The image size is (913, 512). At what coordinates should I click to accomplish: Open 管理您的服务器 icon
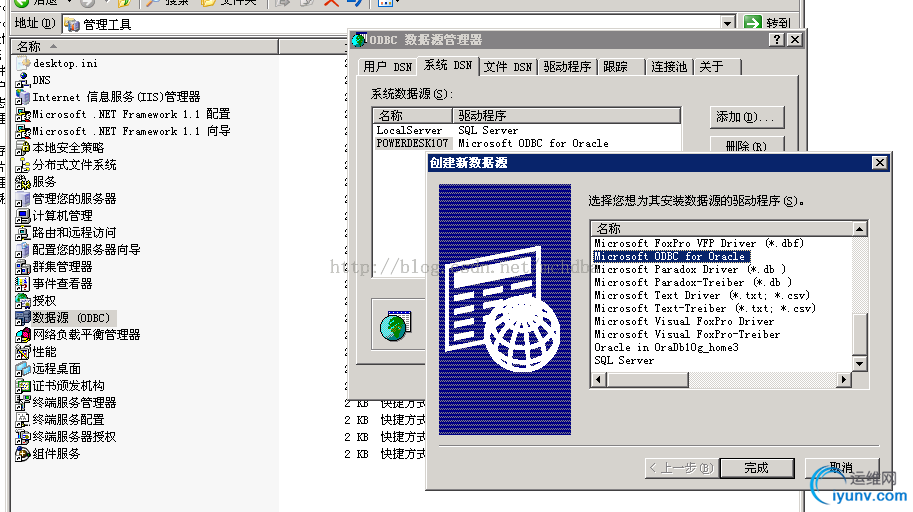[x=23, y=199]
